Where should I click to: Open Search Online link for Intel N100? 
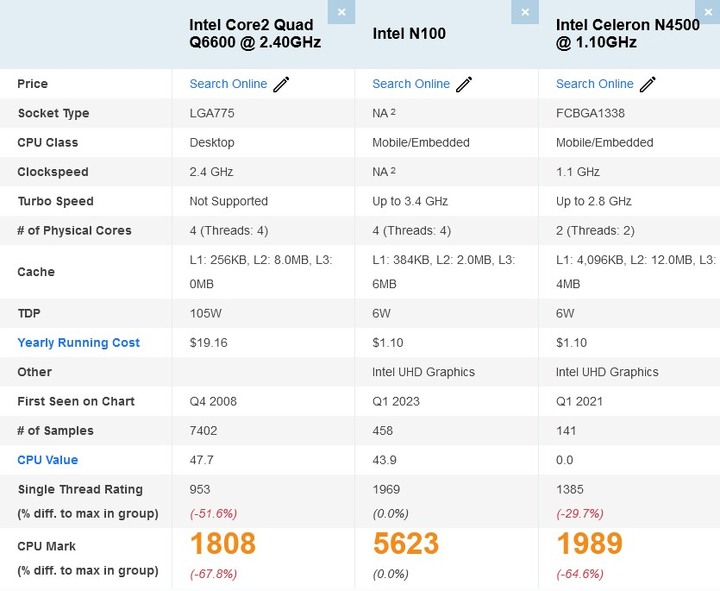[411, 84]
